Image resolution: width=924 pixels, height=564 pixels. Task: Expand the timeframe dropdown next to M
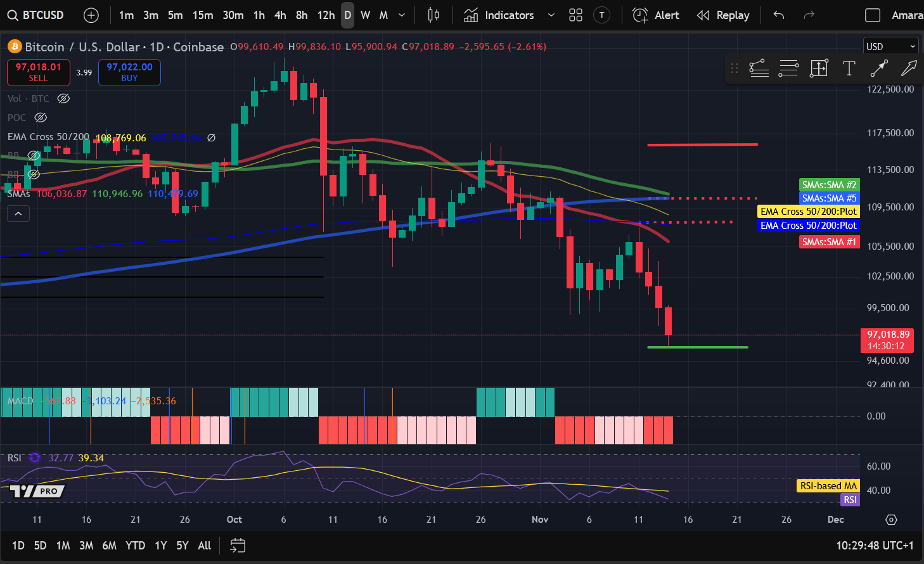(401, 15)
